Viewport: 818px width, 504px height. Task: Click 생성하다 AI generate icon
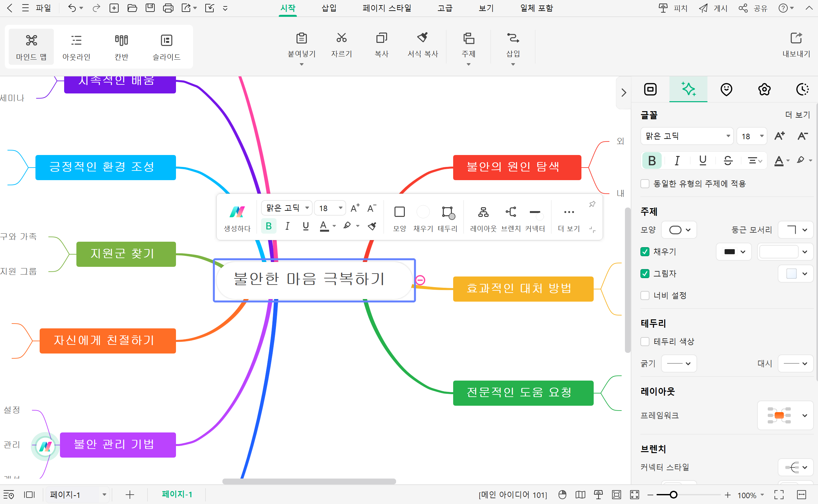tap(237, 219)
